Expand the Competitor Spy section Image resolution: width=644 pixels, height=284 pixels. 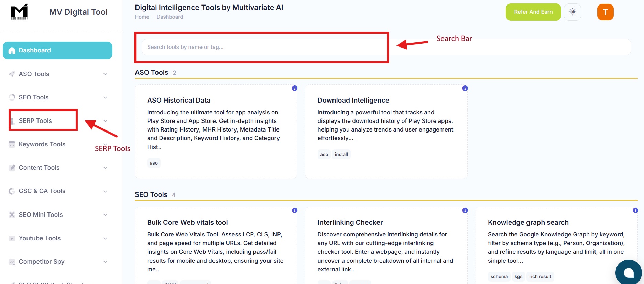(42, 261)
